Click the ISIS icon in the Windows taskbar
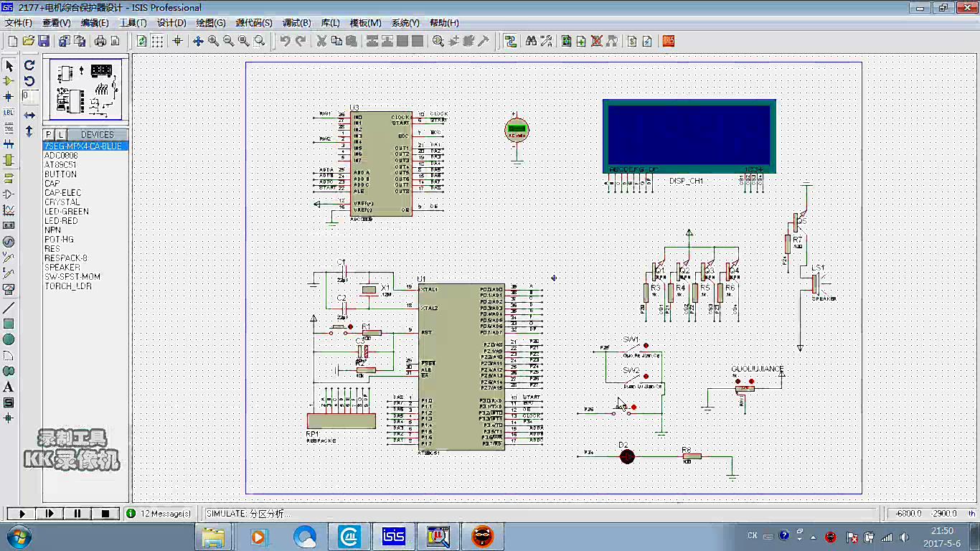The width and height of the screenshot is (980, 551). [x=394, y=536]
